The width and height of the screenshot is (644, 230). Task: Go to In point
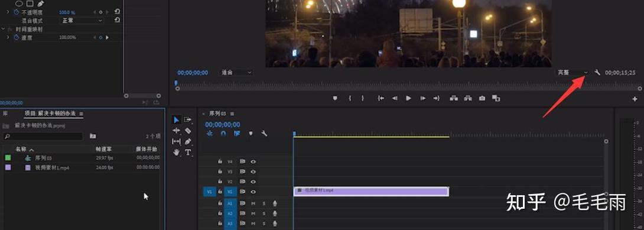pos(380,98)
